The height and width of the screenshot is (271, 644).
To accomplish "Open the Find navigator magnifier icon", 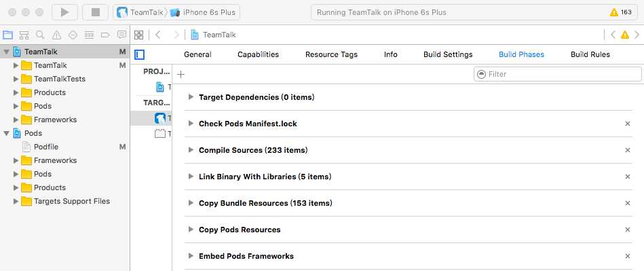I will (40, 35).
